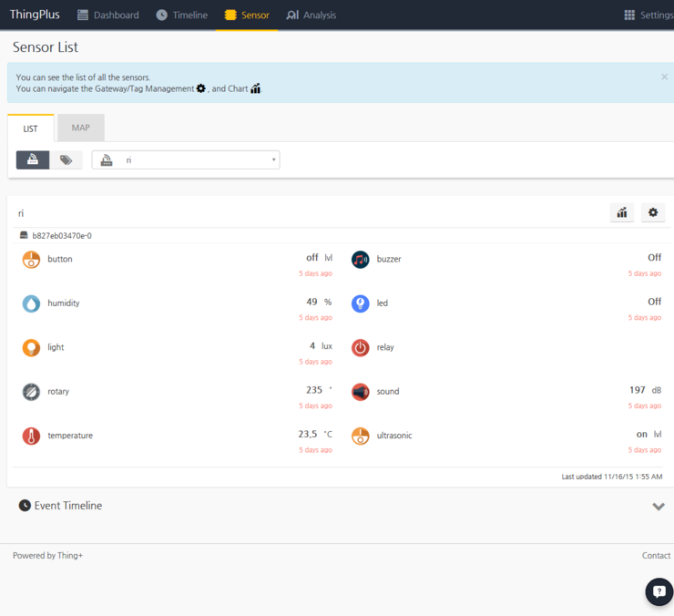Click the Event Timeline clock icon
674x616 pixels.
tap(25, 506)
